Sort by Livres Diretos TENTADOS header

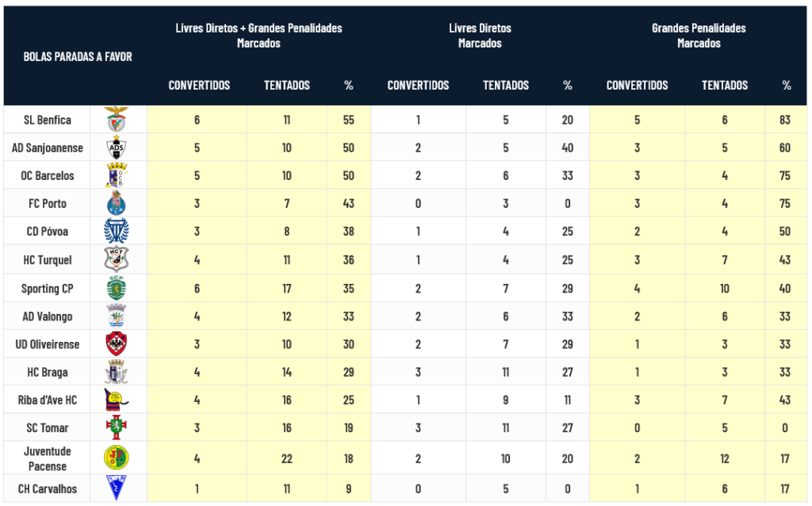(x=505, y=85)
